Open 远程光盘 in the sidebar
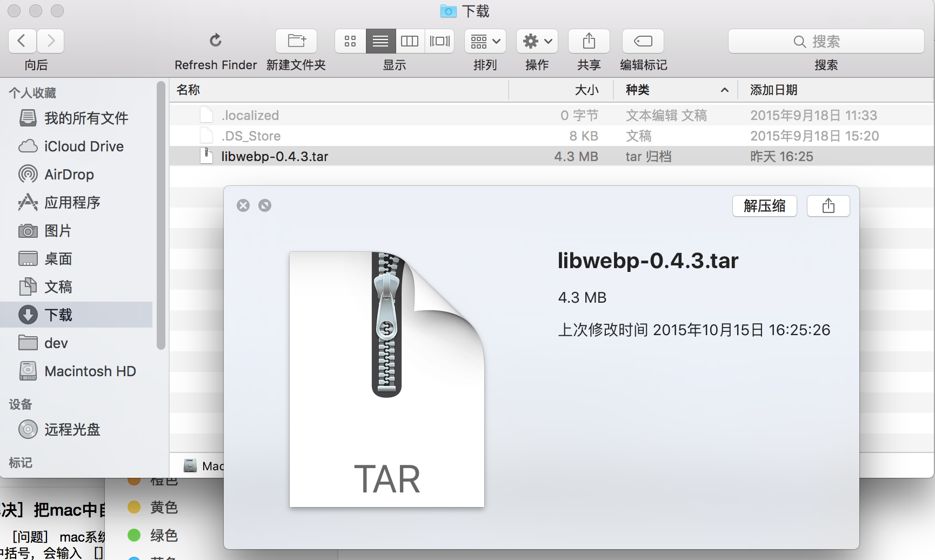935x560 pixels. point(76,429)
